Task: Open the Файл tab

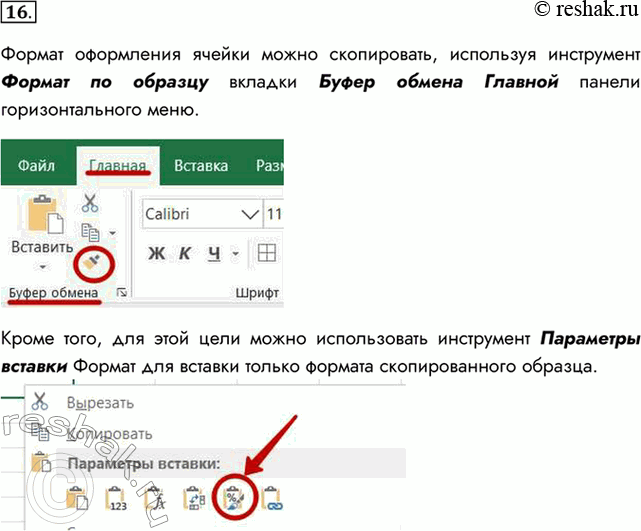Action: point(36,166)
